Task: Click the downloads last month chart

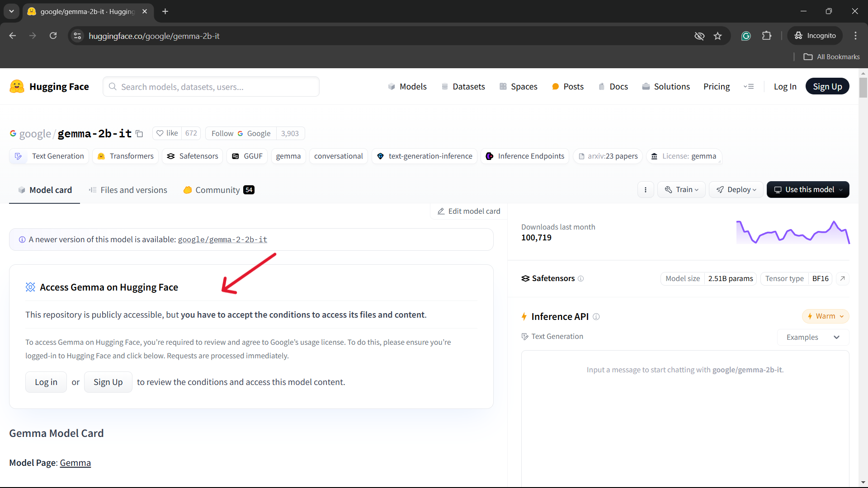Action: pos(793,232)
